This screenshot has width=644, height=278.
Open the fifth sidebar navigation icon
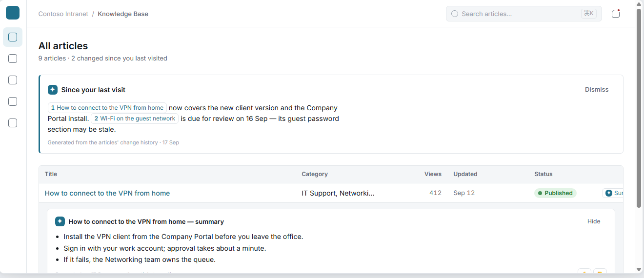point(13,123)
